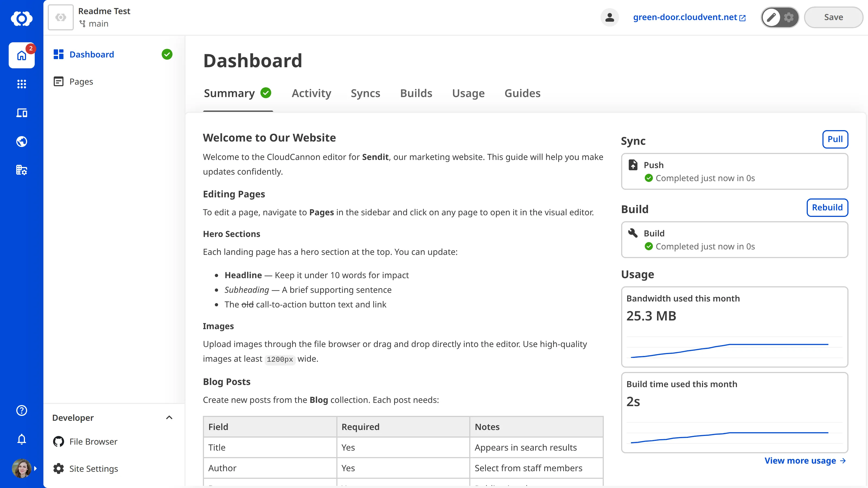Open the Push sync card
Screen dimensions: 868x488
[735, 171]
